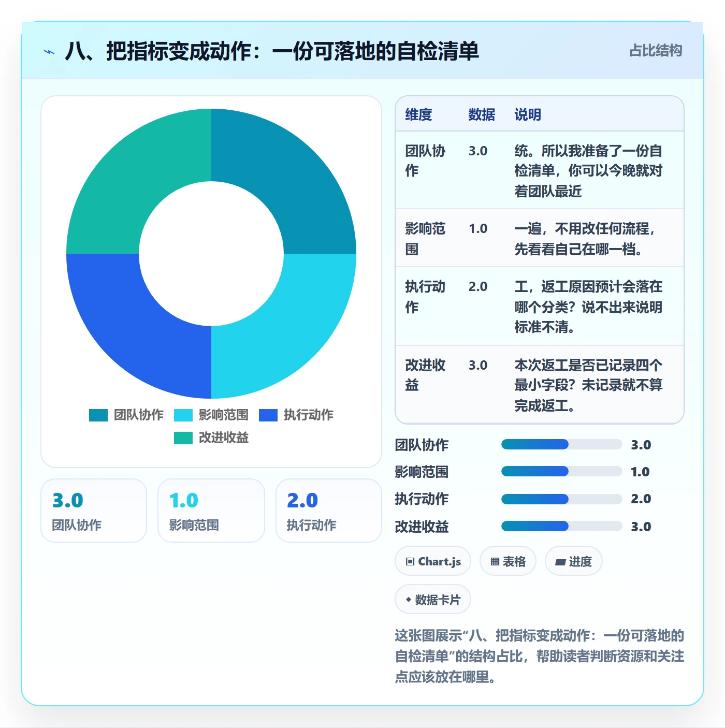Toggle the 执行动作 legend entry
This screenshot has height=728, width=725.
[x=296, y=415]
